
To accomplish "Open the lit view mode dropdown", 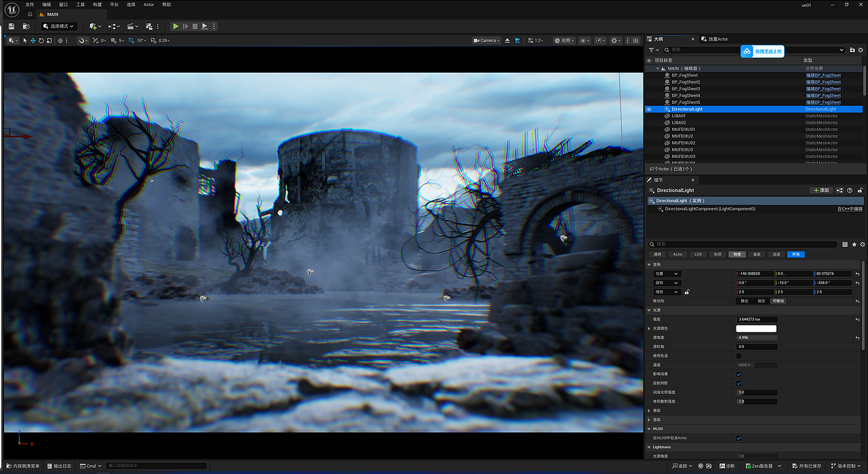I will click(x=565, y=41).
